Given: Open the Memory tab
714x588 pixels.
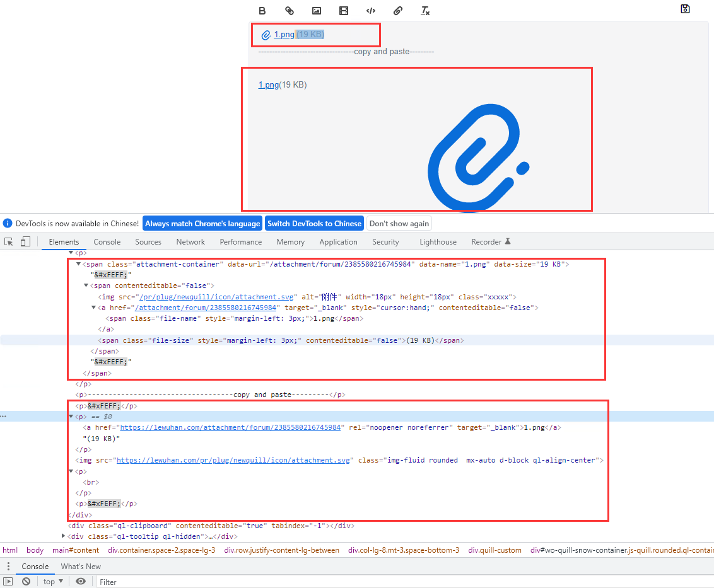Looking at the screenshot, I should click(x=291, y=242).
